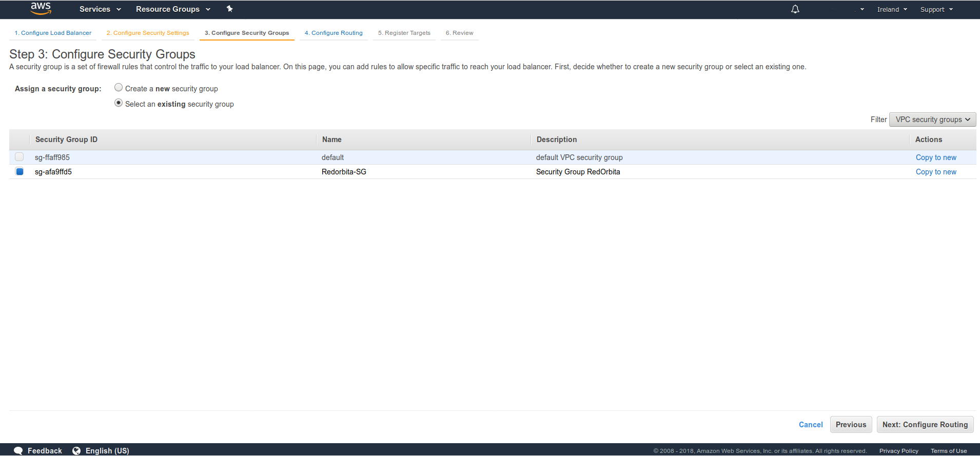
Task: Check the sg-ffaff985 default security group
Action: [x=19, y=157]
